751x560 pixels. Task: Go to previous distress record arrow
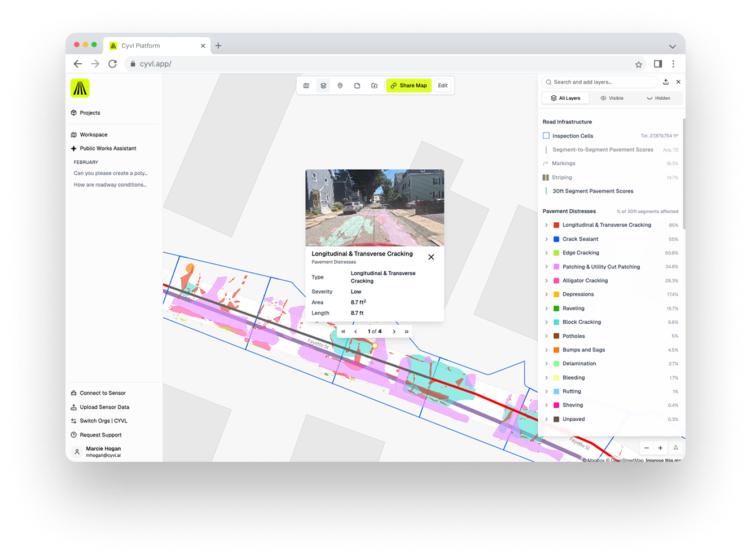coord(355,332)
